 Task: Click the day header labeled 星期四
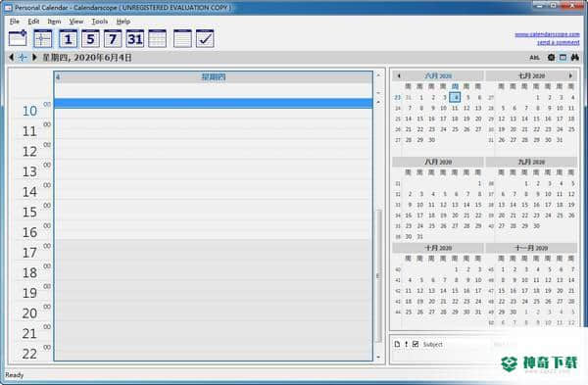coord(214,77)
